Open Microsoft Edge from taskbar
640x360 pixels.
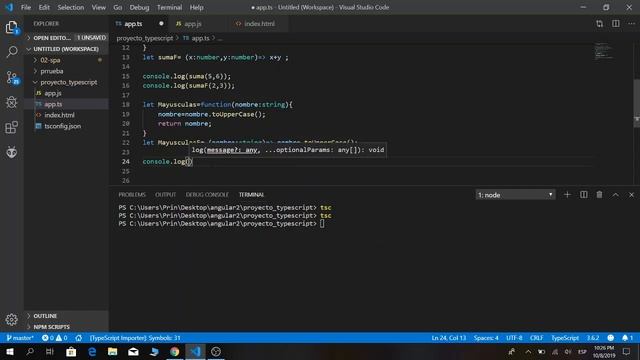[92, 352]
